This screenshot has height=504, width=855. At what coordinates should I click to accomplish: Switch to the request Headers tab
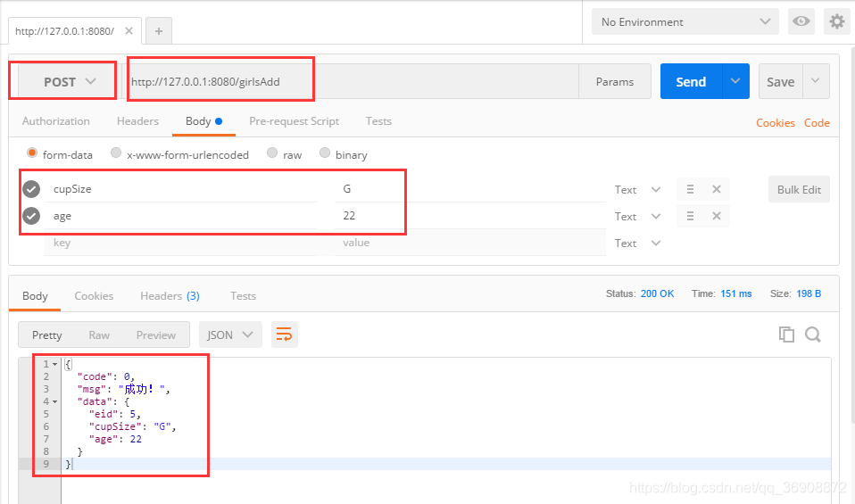(x=137, y=121)
